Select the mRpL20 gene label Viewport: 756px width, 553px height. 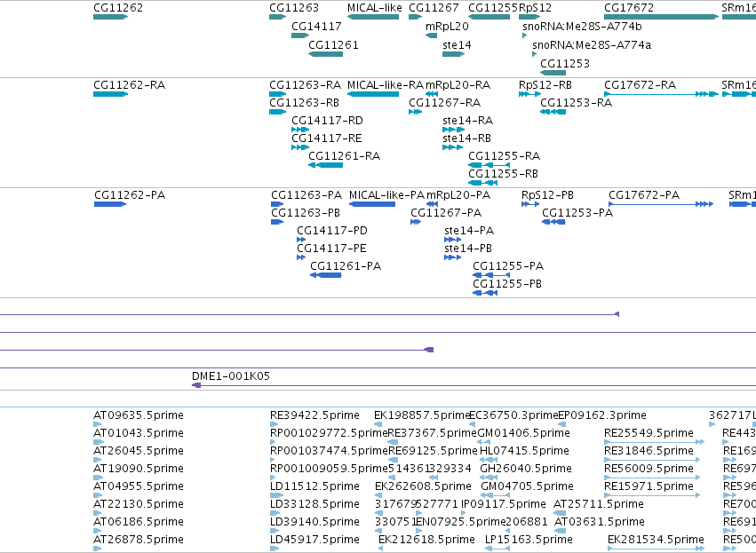click(447, 27)
